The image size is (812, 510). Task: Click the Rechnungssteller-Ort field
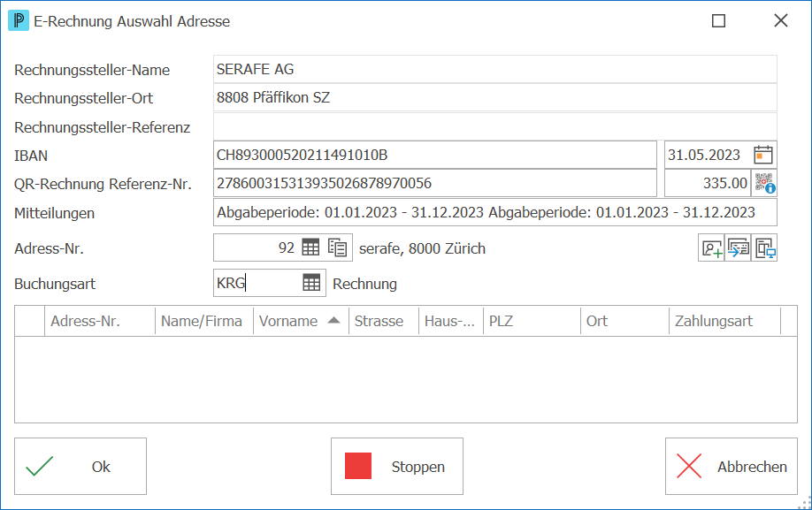[x=494, y=98]
